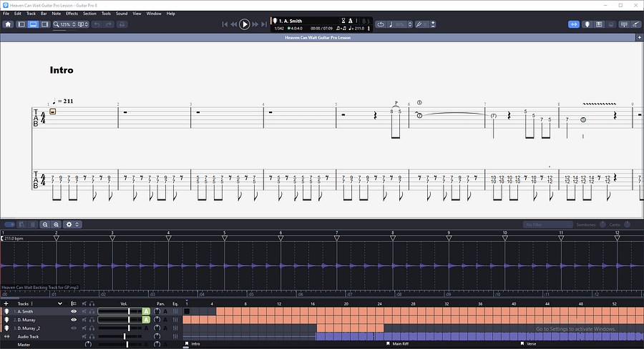Adjust the Cents knob
644x349 pixels.
click(x=627, y=224)
